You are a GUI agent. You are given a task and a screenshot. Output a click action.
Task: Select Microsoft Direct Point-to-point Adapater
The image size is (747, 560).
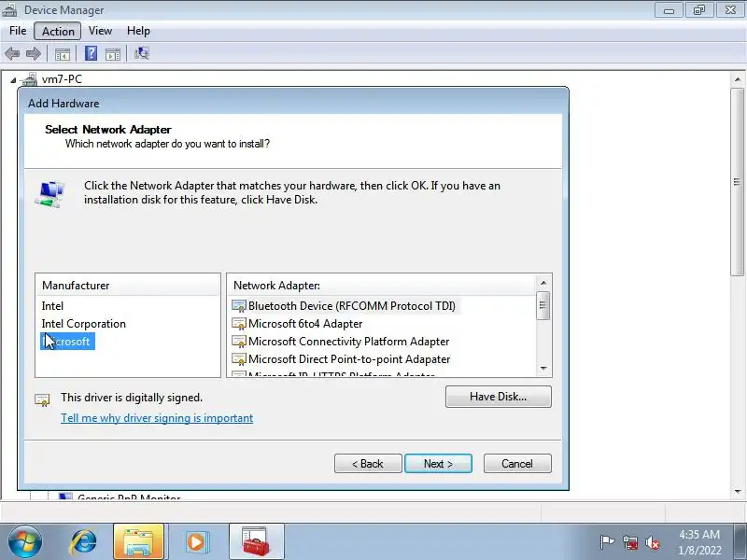[349, 359]
